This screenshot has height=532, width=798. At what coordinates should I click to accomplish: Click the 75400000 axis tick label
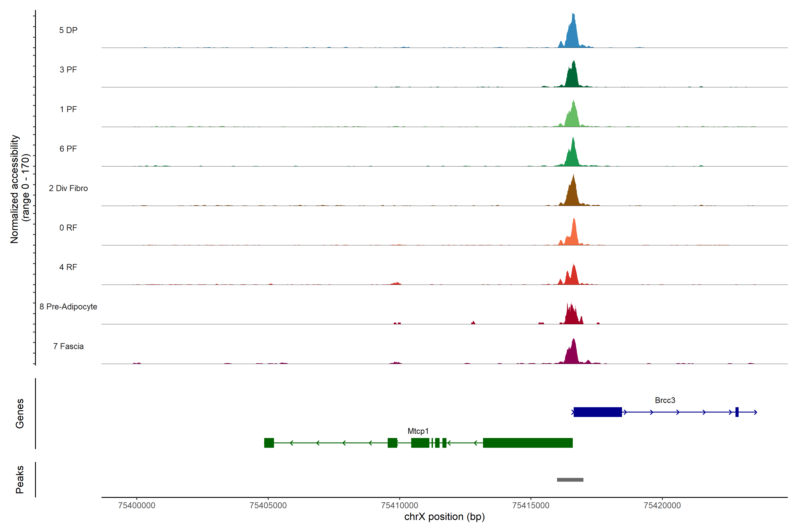coord(137,506)
